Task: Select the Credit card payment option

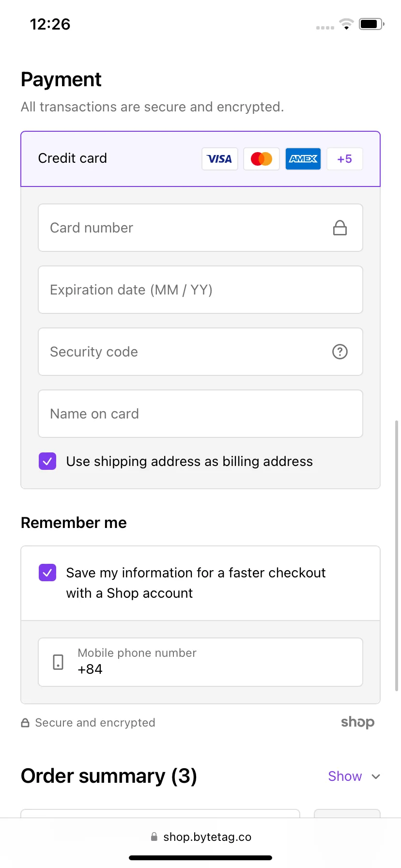Action: click(x=200, y=159)
